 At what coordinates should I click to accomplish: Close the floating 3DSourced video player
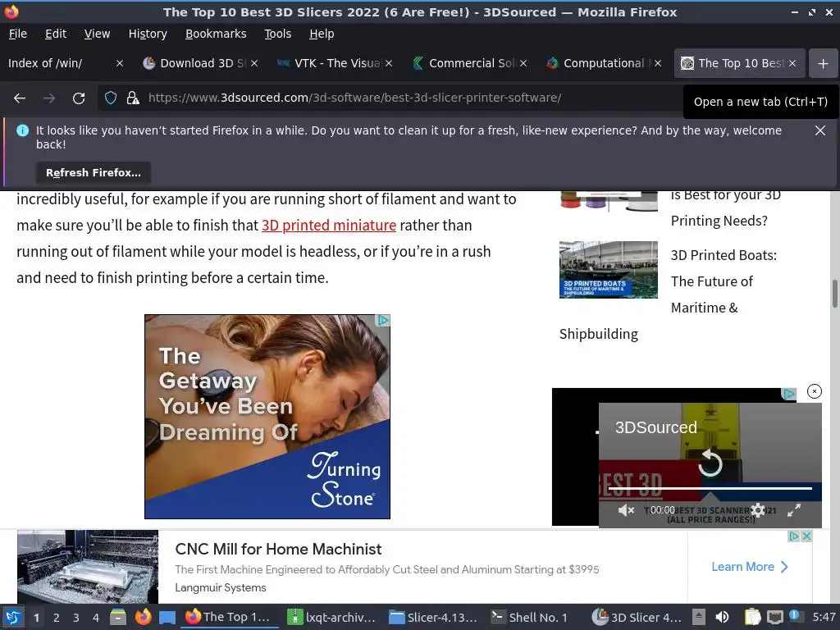814,391
